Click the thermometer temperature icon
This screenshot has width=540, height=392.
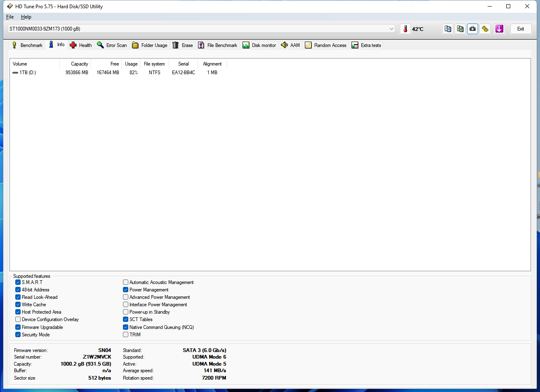click(x=405, y=29)
